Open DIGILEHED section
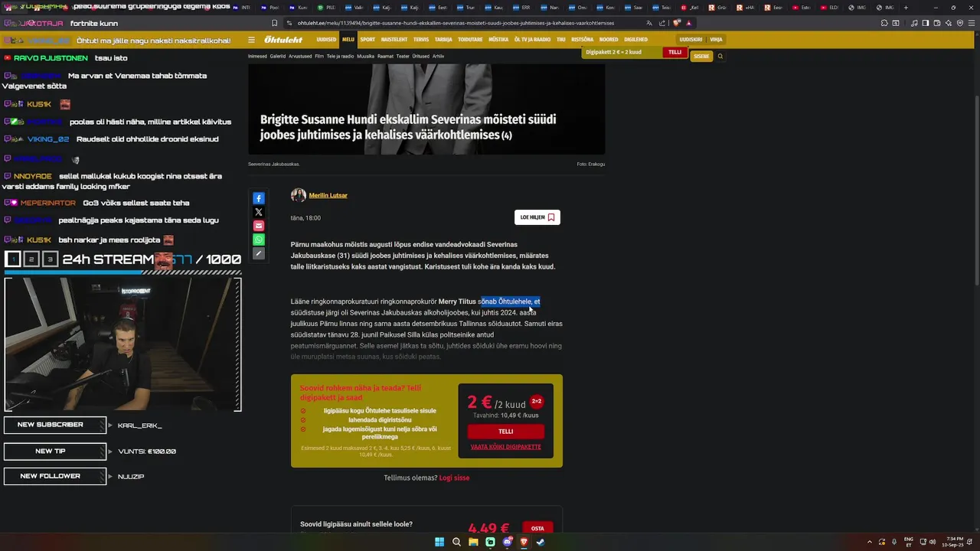The height and width of the screenshot is (551, 980). (635, 40)
